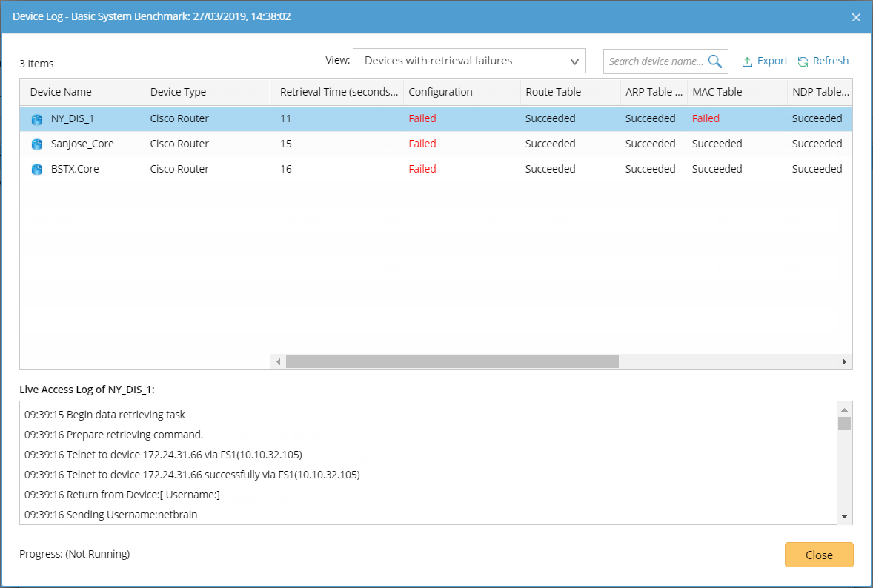This screenshot has width=873, height=588.
Task: Close the Device Log dialog with X
Action: pos(856,17)
